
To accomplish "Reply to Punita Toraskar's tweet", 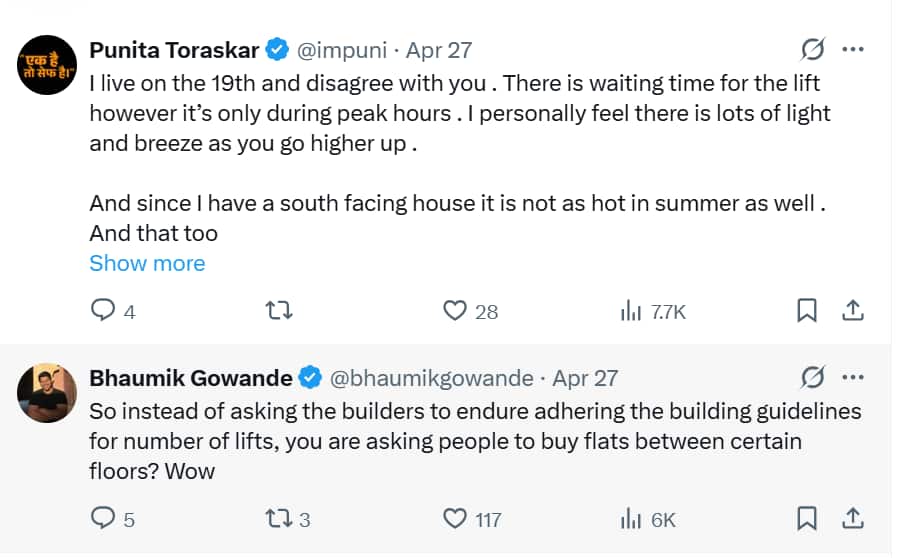I will coord(104,312).
